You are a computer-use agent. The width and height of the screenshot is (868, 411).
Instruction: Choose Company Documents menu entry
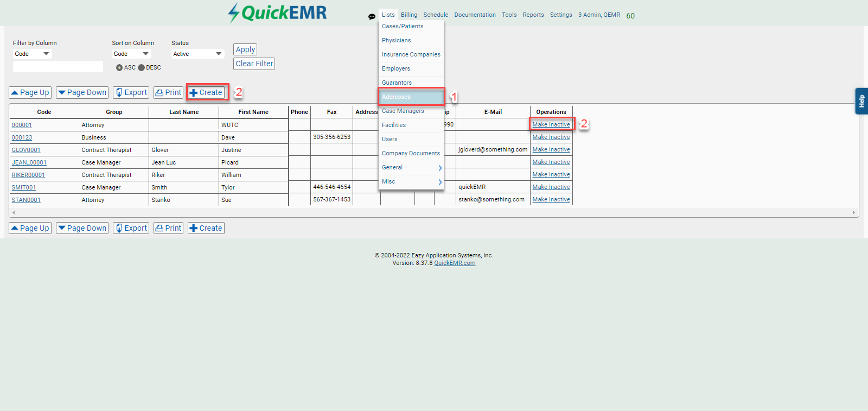pos(411,154)
